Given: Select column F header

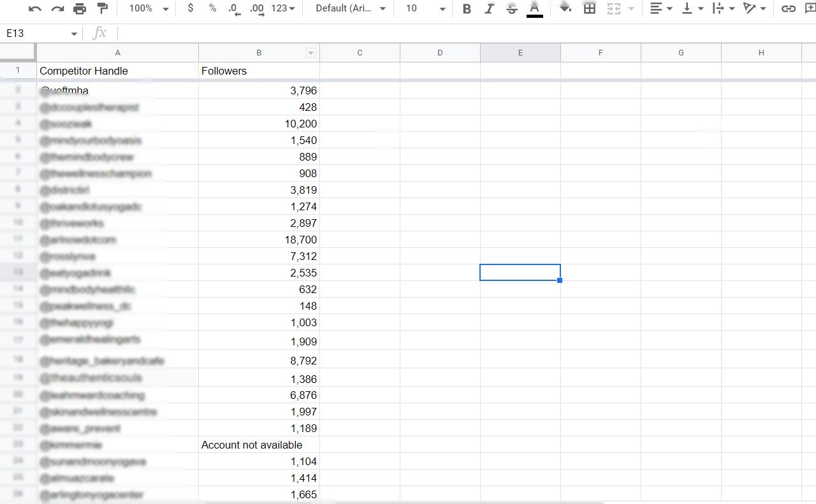Looking at the screenshot, I should pos(601,53).
